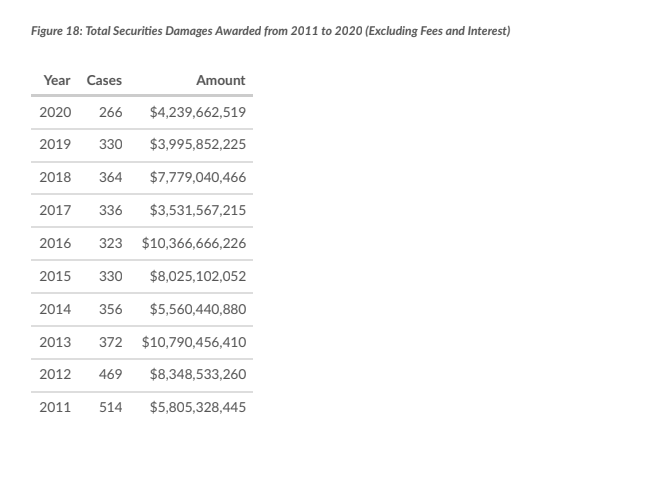
Task: Click the Amount column header
Action: coord(220,80)
